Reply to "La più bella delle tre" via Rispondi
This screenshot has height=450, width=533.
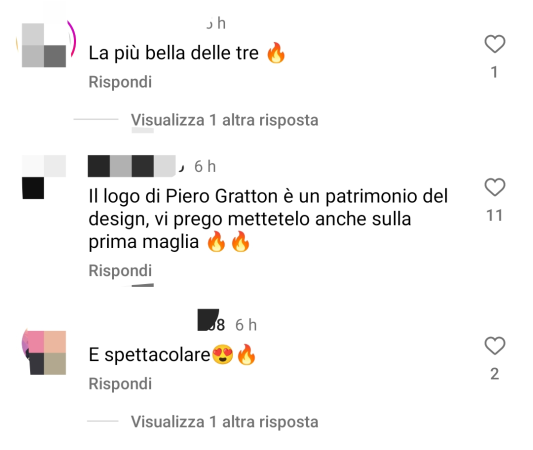coord(120,82)
